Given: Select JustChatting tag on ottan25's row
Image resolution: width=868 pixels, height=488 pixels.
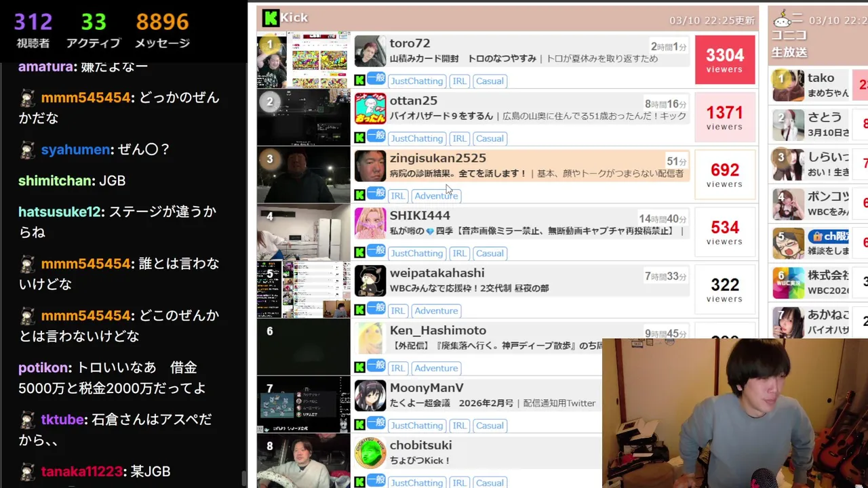Looking at the screenshot, I should click(416, 138).
